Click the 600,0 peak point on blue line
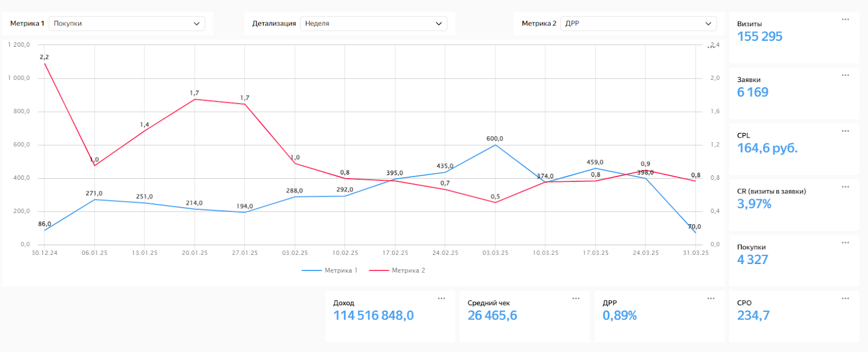The image size is (868, 352). coord(495,145)
